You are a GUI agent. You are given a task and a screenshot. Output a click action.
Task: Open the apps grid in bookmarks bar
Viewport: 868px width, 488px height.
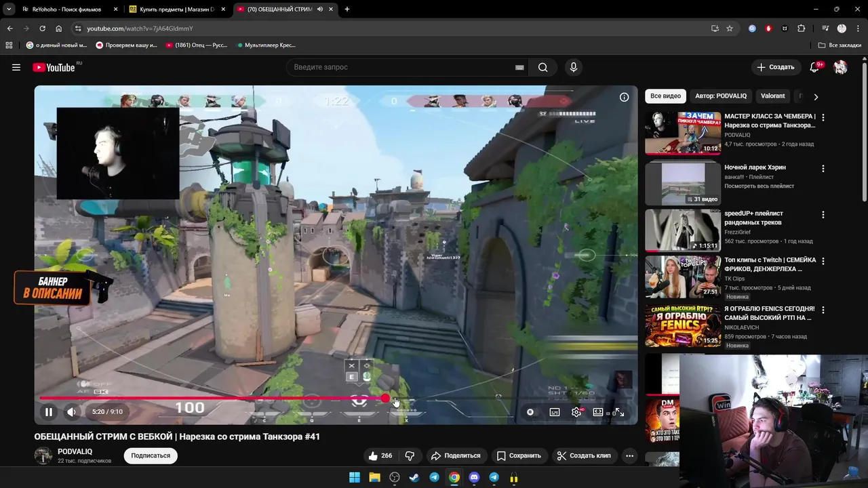click(9, 45)
